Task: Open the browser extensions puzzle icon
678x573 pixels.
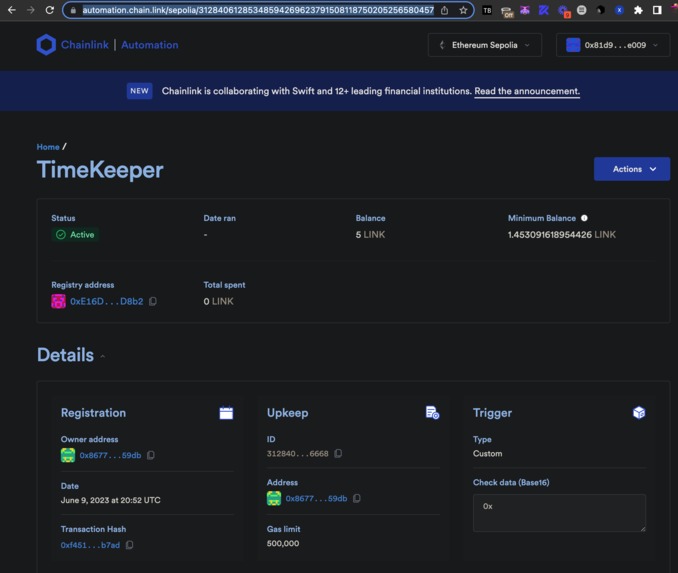Action: pyautogui.click(x=638, y=10)
